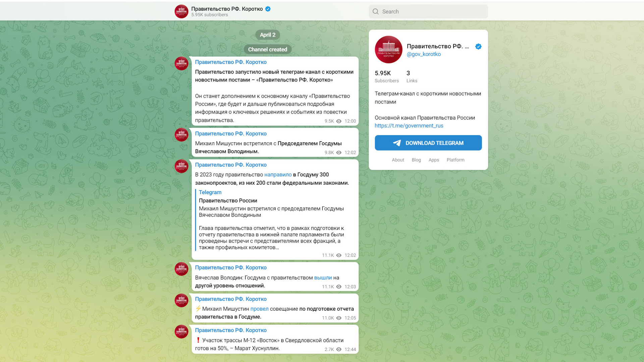
Task: Click the Search input field
Action: point(428,11)
